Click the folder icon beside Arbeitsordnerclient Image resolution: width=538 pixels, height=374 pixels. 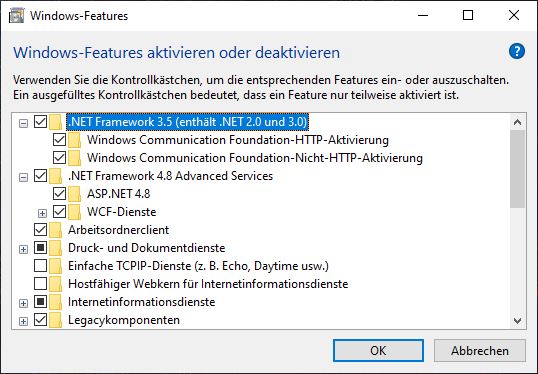[55, 230]
